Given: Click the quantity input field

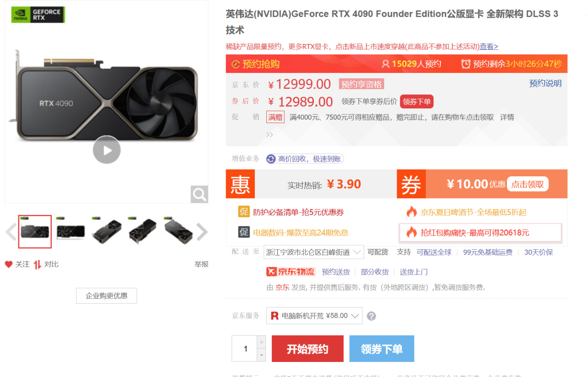Looking at the screenshot, I should (x=244, y=349).
